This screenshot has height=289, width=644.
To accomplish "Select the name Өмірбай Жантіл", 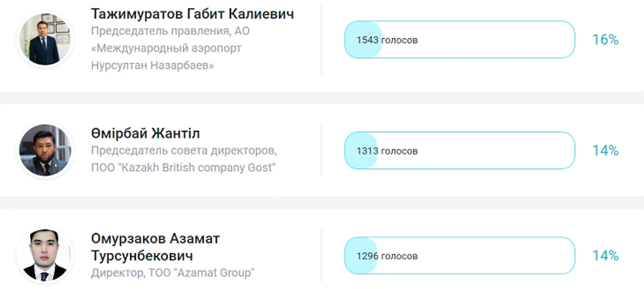I will (146, 133).
